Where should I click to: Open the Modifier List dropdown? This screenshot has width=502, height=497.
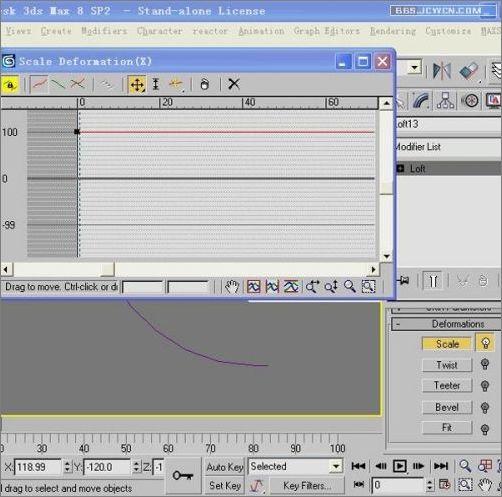449,147
